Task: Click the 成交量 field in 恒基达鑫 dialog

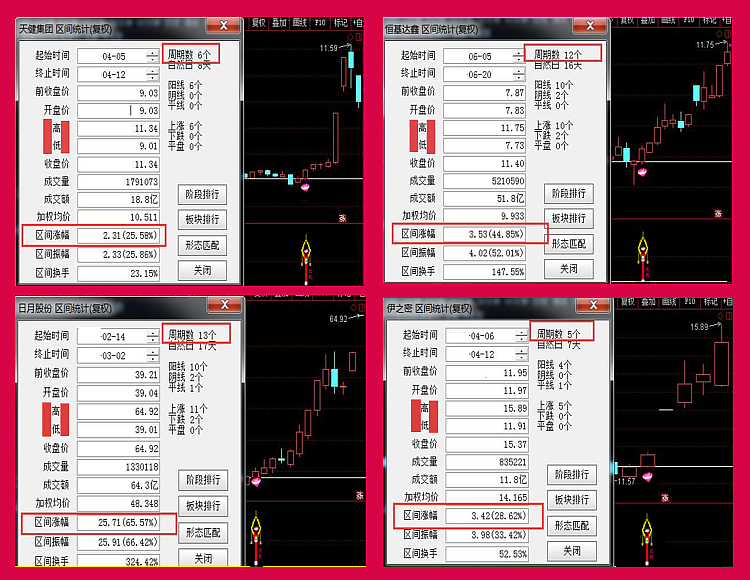Action: click(x=485, y=181)
